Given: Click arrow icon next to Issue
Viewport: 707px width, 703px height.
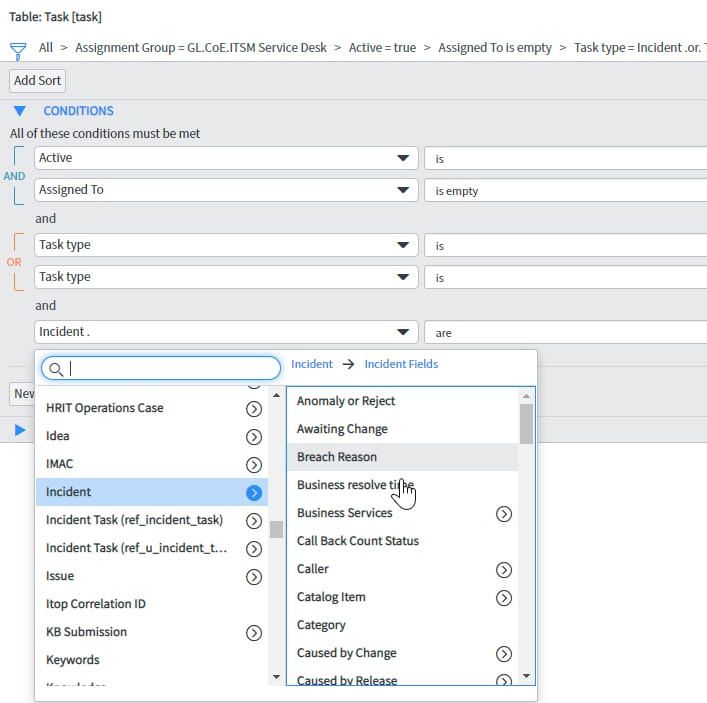Looking at the screenshot, I should (x=254, y=576).
